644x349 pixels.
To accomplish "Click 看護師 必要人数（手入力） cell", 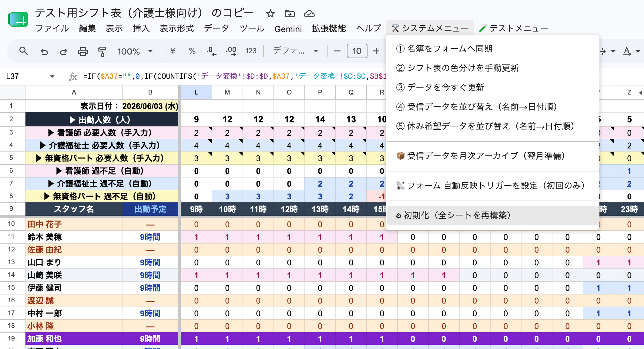I will (x=102, y=133).
